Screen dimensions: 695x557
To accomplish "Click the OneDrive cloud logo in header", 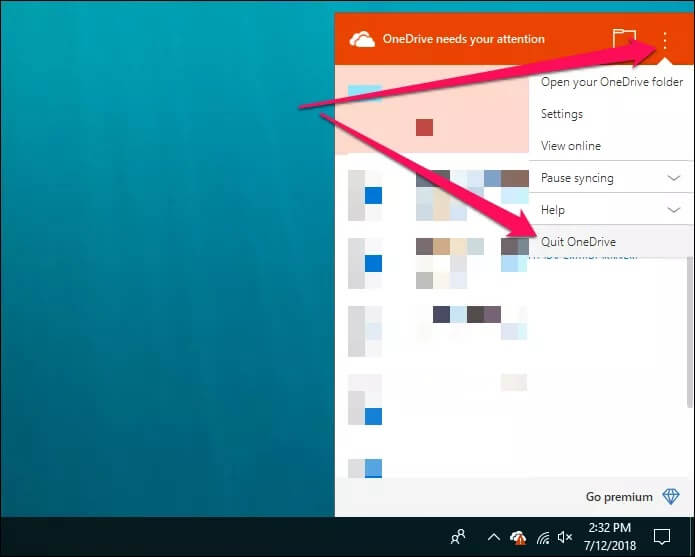I will click(362, 39).
